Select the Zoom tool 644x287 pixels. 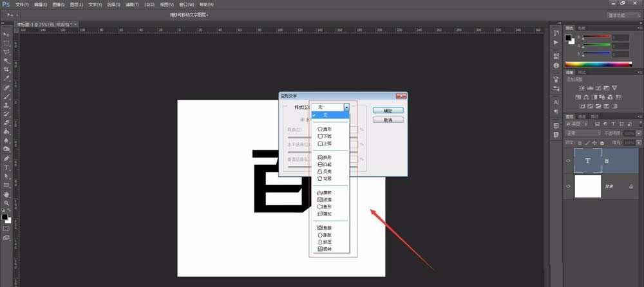(6, 202)
